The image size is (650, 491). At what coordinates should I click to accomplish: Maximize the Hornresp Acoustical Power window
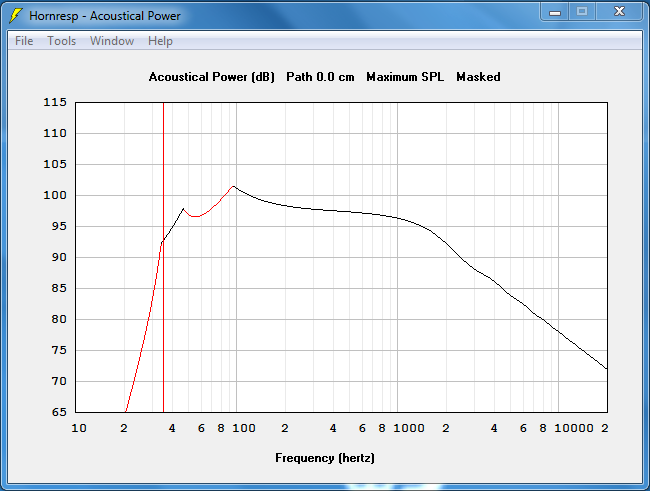click(582, 12)
